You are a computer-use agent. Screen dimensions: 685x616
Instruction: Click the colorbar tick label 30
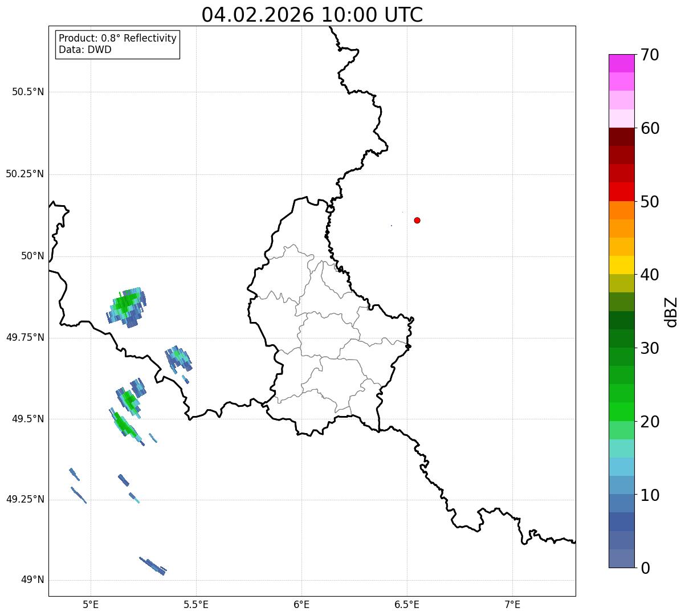650,348
